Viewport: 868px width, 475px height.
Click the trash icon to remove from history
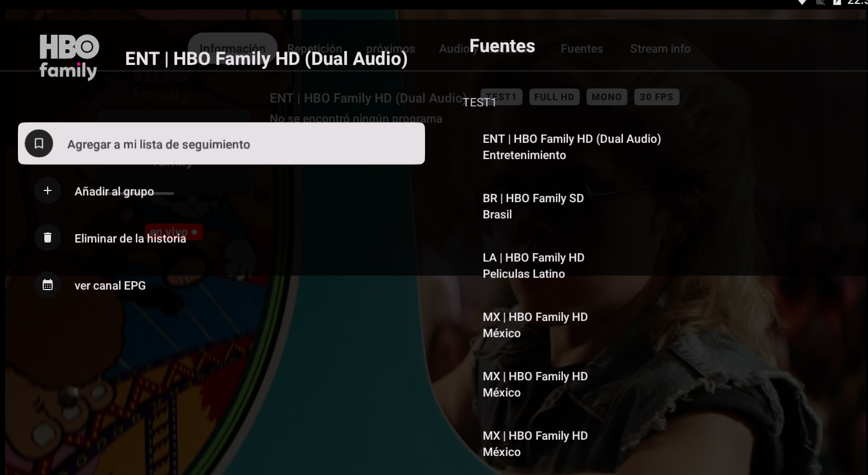(48, 238)
